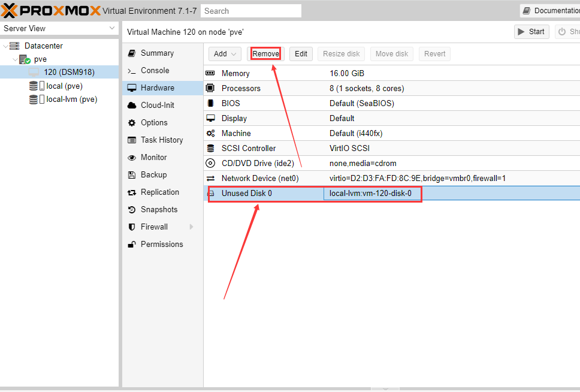The width and height of the screenshot is (580, 392).
Task: Click the local-lvm storage icon
Action: [x=37, y=99]
